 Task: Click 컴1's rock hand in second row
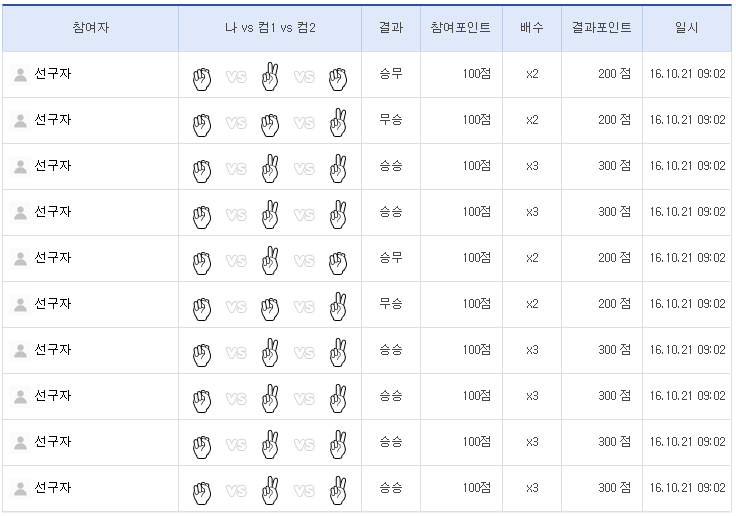(x=269, y=123)
